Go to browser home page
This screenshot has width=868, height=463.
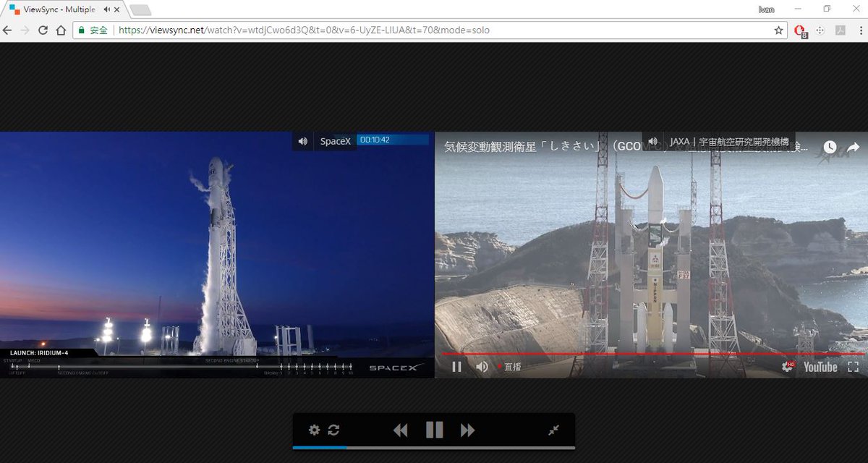pyautogui.click(x=61, y=30)
